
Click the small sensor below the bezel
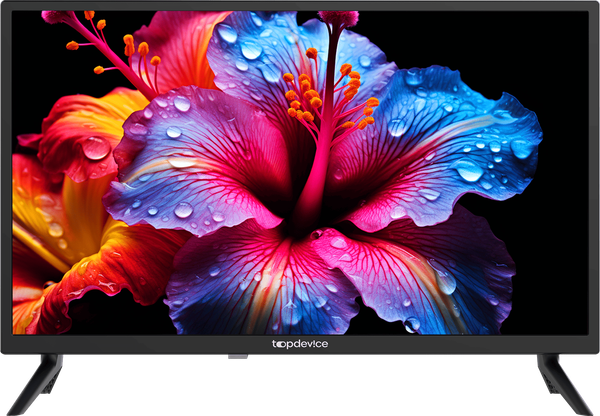point(238,356)
